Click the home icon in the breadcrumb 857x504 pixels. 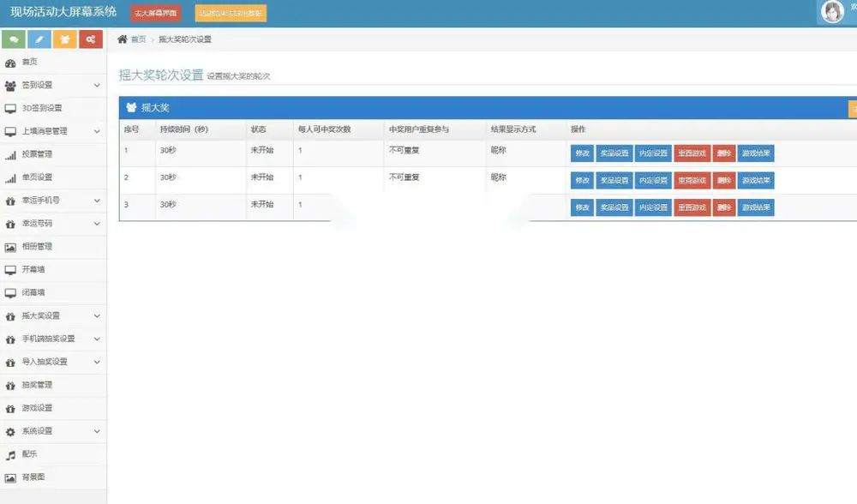click(123, 39)
